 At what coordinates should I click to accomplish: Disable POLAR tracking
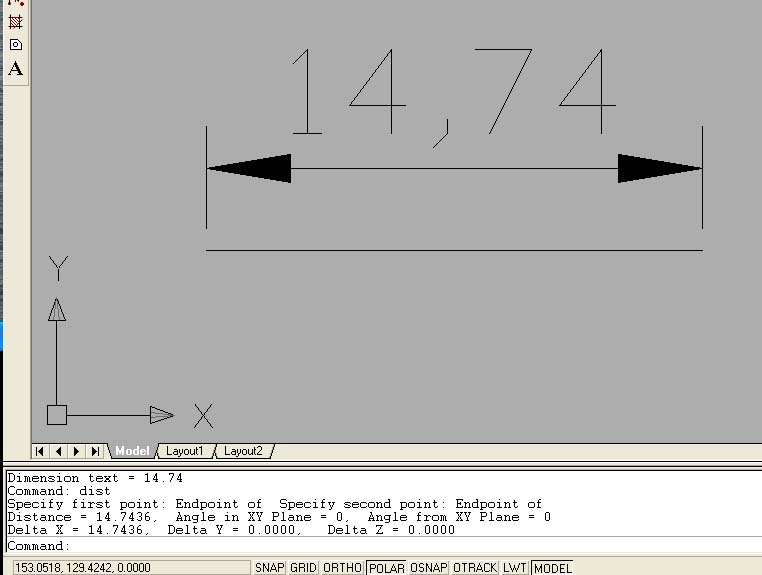coord(386,568)
